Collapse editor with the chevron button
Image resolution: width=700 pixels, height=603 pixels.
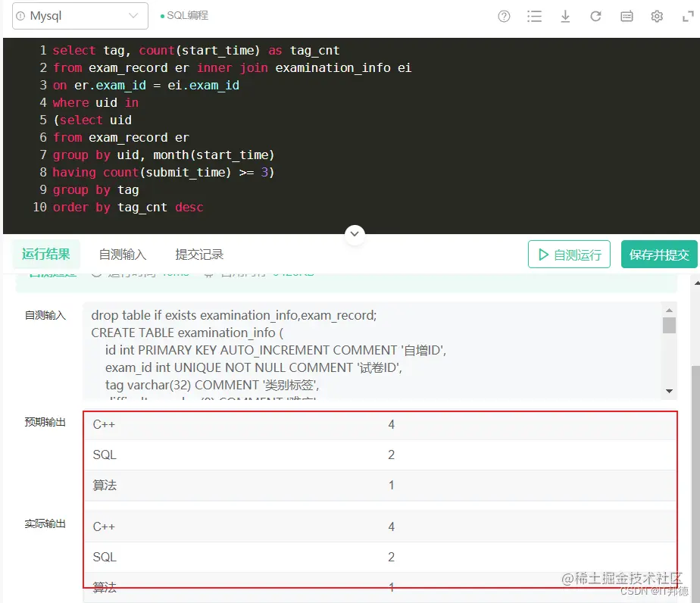coord(355,234)
